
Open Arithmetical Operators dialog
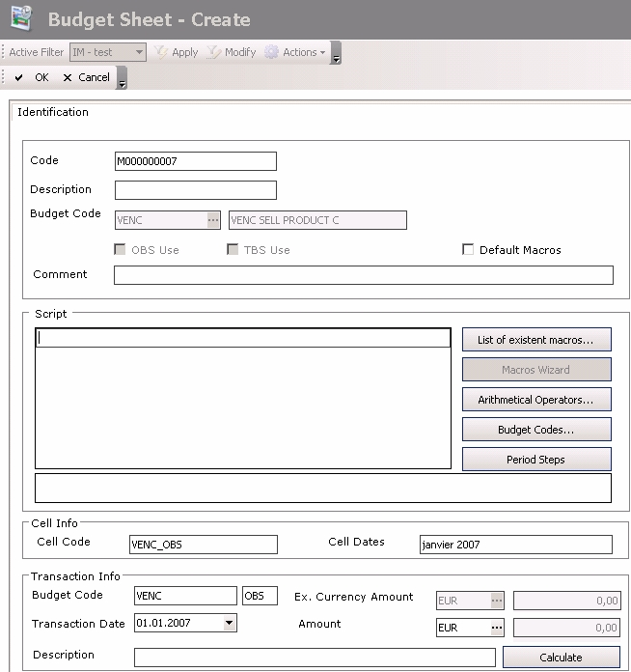[x=536, y=400]
